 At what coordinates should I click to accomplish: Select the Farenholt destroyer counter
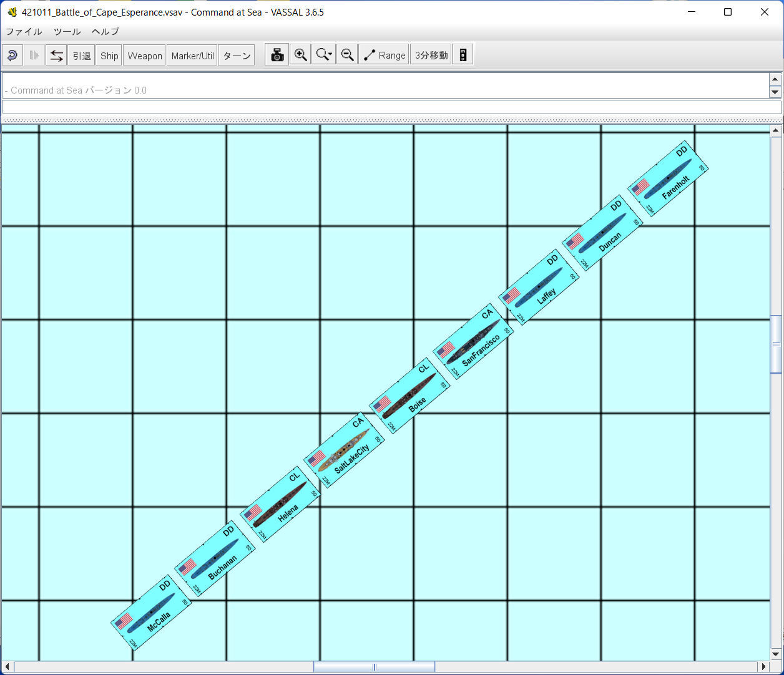point(668,178)
